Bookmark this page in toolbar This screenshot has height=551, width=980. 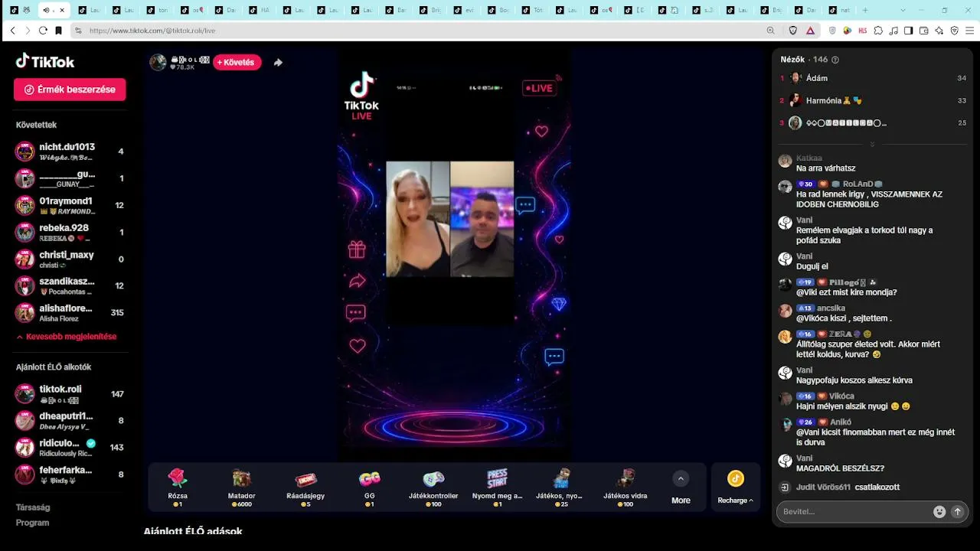click(58, 31)
